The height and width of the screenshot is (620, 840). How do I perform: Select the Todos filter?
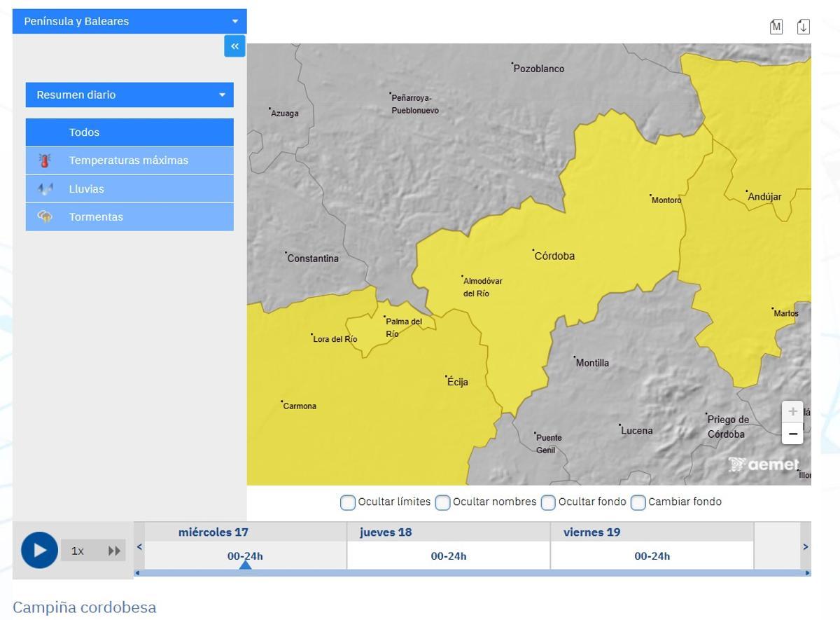(129, 132)
